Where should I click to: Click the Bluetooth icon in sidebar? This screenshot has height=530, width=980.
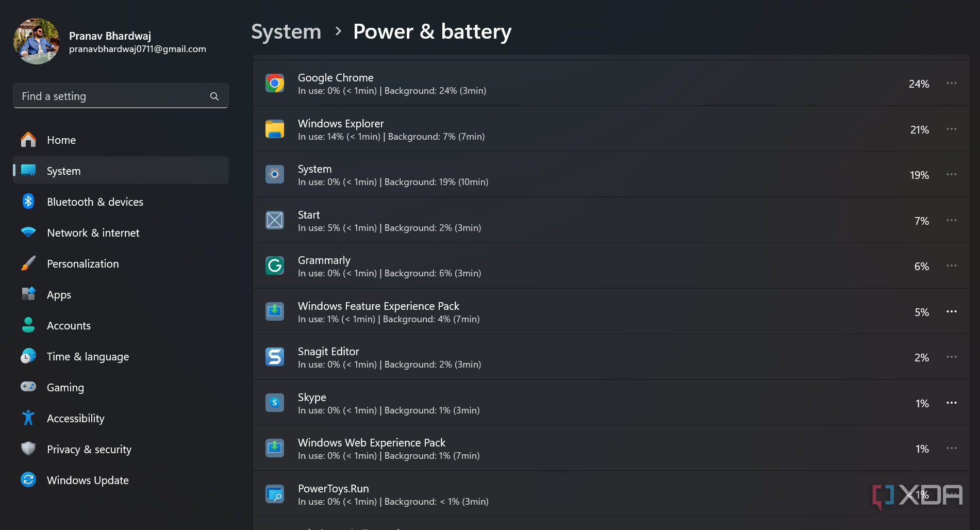pos(28,201)
